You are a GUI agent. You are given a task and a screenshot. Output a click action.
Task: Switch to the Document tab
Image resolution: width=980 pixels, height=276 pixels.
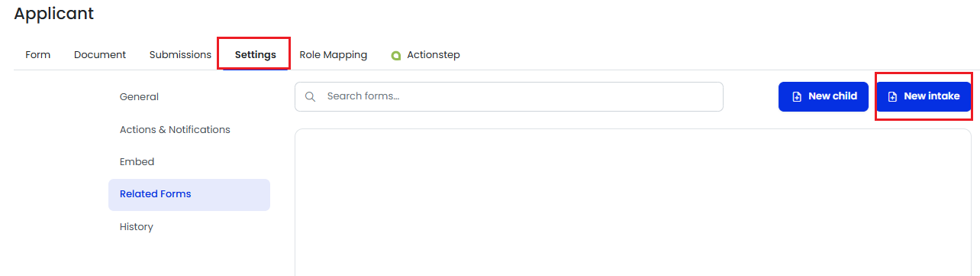pos(100,54)
